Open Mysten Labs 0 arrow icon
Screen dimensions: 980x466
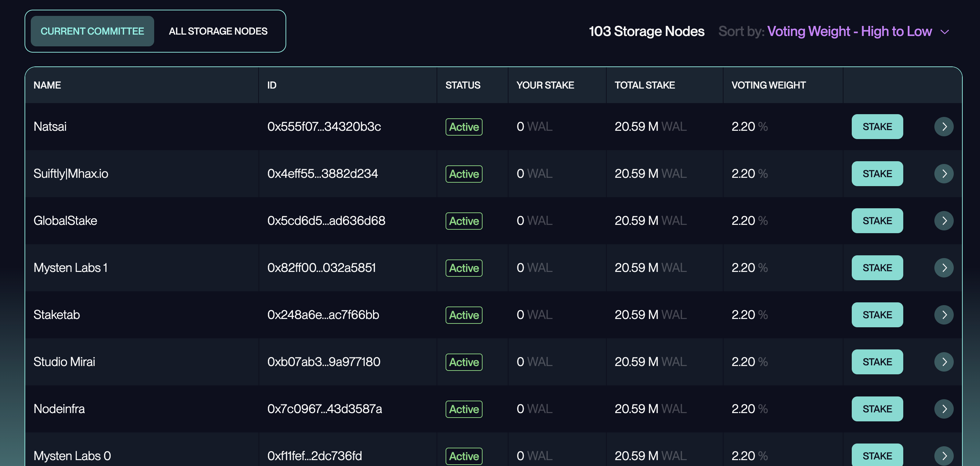coord(943,455)
